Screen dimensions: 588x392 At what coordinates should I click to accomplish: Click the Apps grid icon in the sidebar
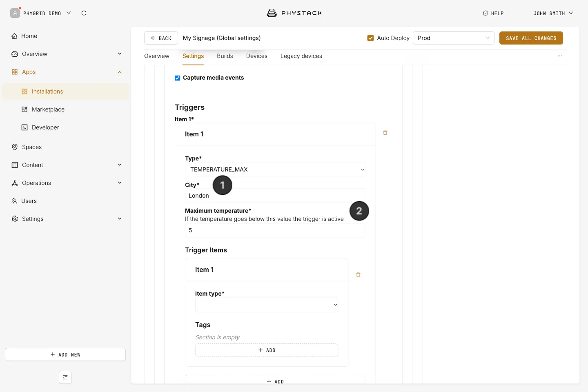coord(15,72)
